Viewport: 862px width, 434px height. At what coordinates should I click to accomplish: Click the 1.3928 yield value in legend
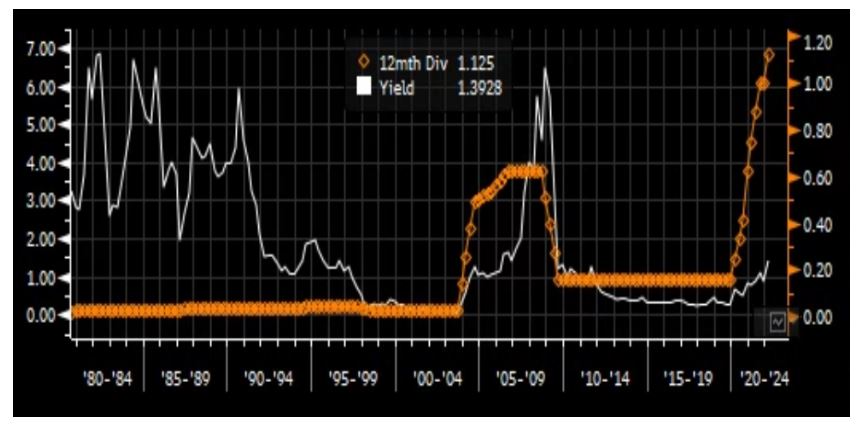[x=479, y=88]
